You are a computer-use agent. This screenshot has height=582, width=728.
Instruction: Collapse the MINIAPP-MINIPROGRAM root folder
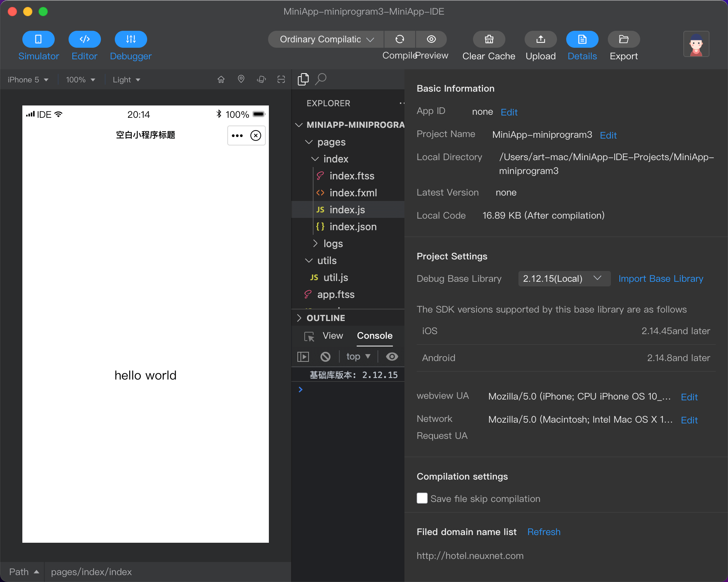point(299,125)
